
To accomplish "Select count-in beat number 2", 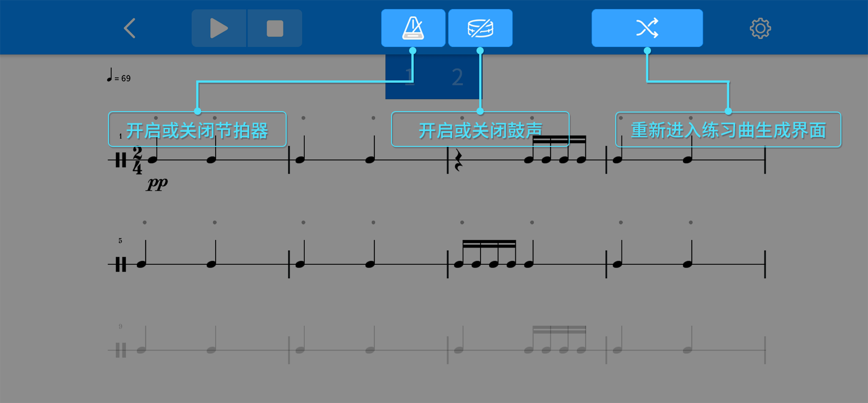I will click(x=458, y=77).
